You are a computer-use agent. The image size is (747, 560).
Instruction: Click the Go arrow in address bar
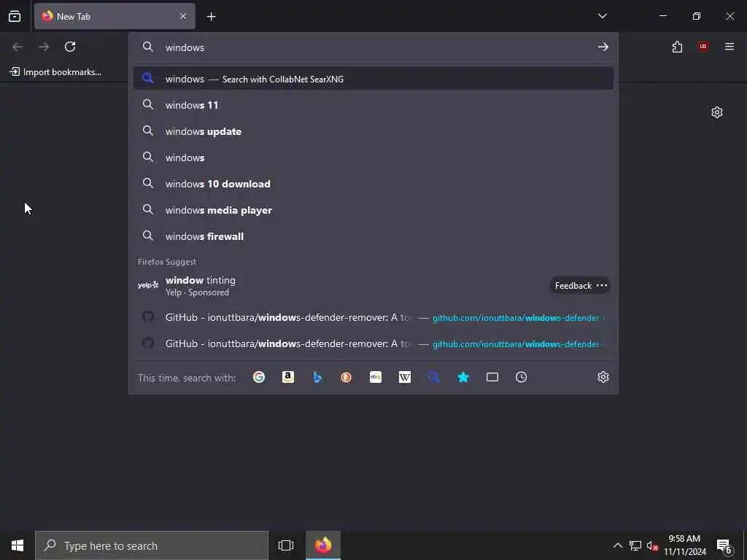tap(603, 47)
